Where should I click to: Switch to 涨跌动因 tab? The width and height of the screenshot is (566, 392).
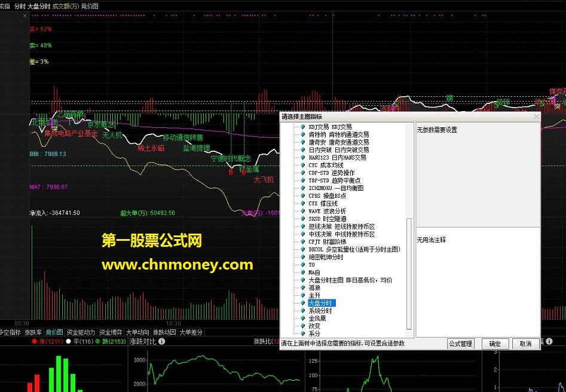click(164, 332)
